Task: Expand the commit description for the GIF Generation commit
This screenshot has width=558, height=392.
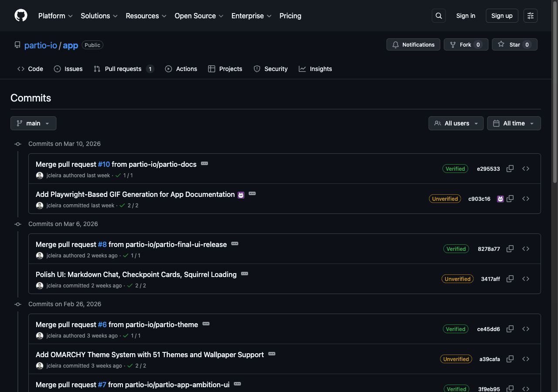Action: pyautogui.click(x=252, y=193)
